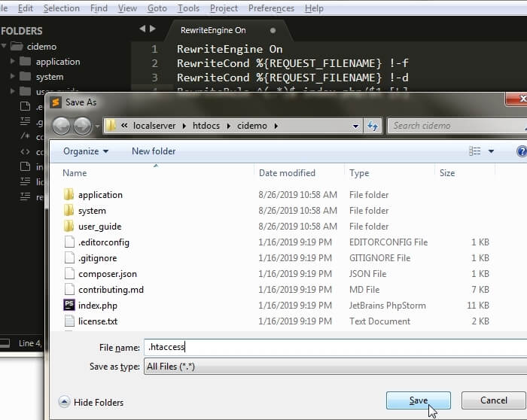Image resolution: width=527 pixels, height=420 pixels.
Task: Expand the arrow after localserver breadcrumb
Action: click(x=184, y=126)
